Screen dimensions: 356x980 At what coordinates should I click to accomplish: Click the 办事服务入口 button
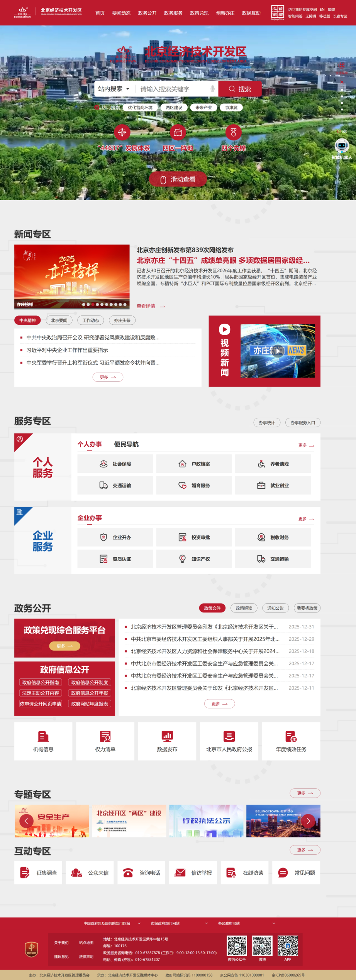[303, 423]
